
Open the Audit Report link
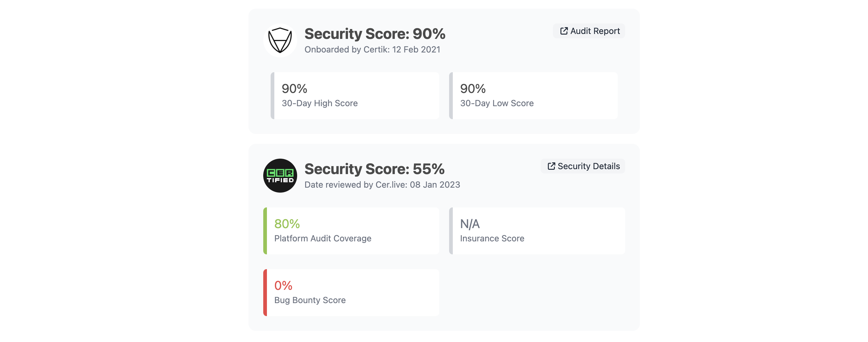pyautogui.click(x=595, y=31)
